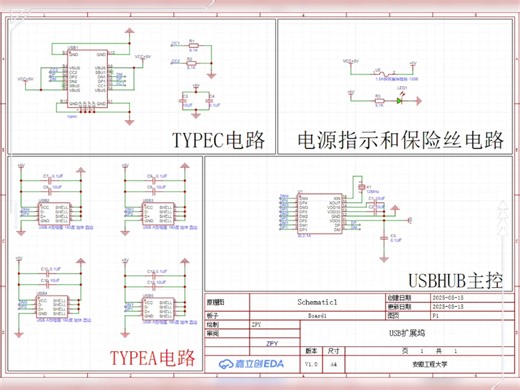Select resistor R2 on the CC2 line
The image size is (520, 390).
point(191,63)
